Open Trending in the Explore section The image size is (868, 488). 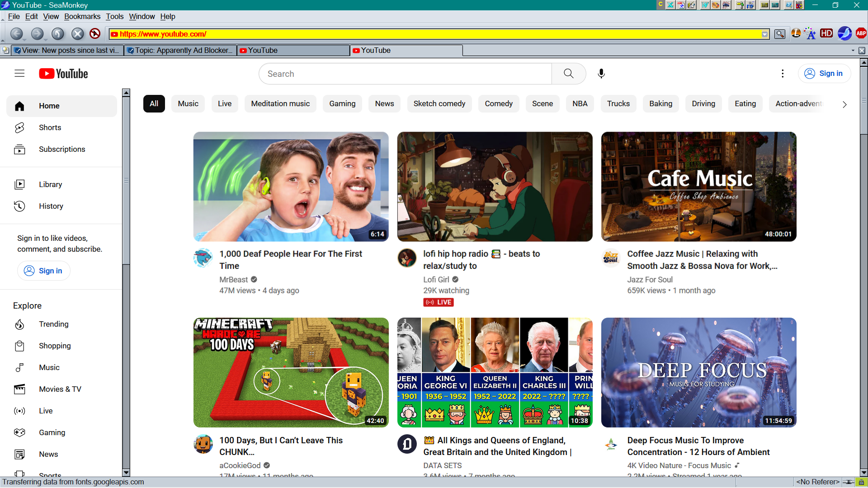[61, 324]
